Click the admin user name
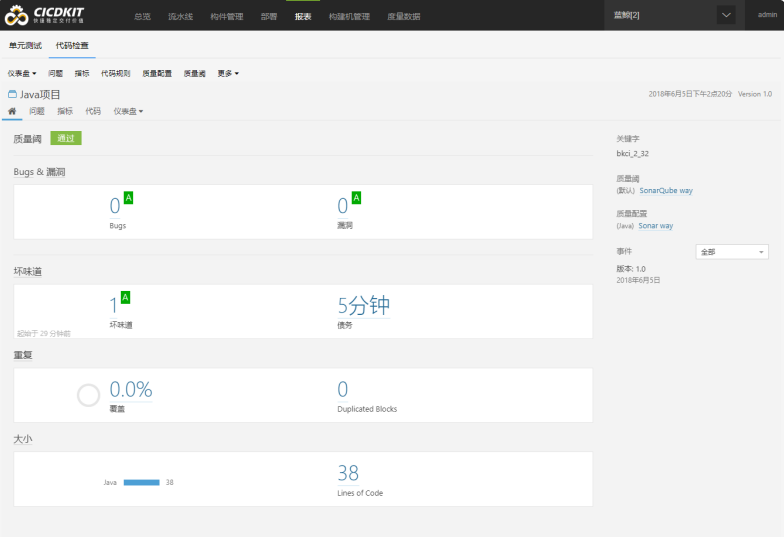The height and width of the screenshot is (537, 784). [766, 15]
